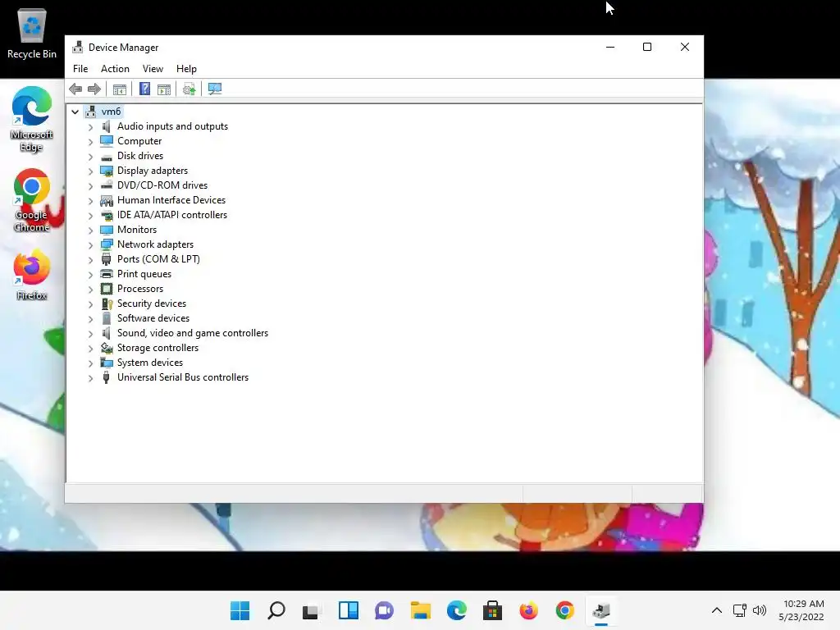840x630 pixels.
Task: Select Human Interface Devices label
Action: [171, 200]
